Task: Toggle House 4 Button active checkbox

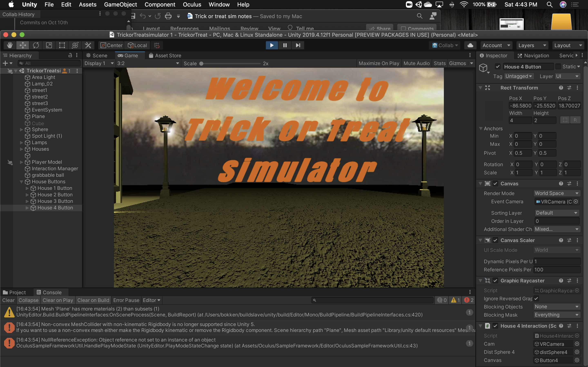Action: click(498, 66)
